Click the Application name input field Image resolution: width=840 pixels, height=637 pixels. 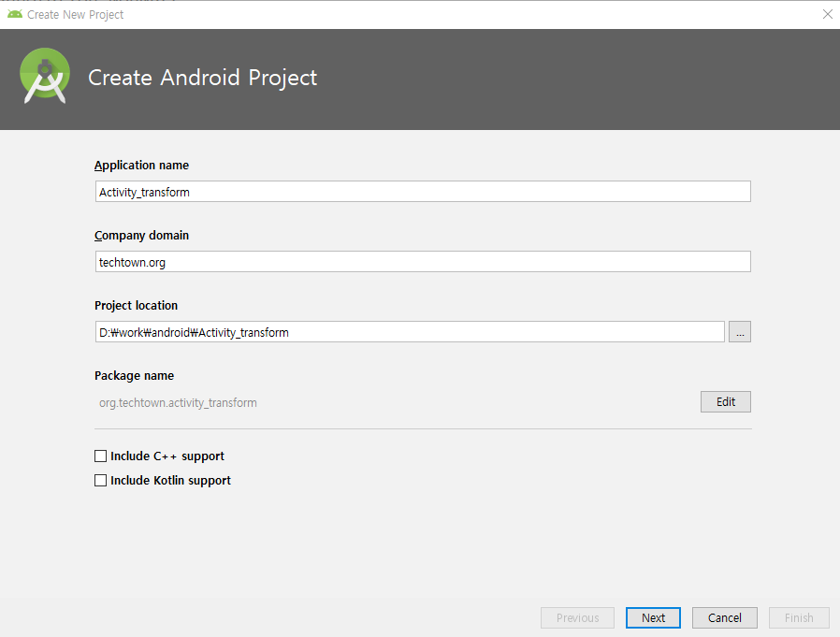tap(423, 192)
